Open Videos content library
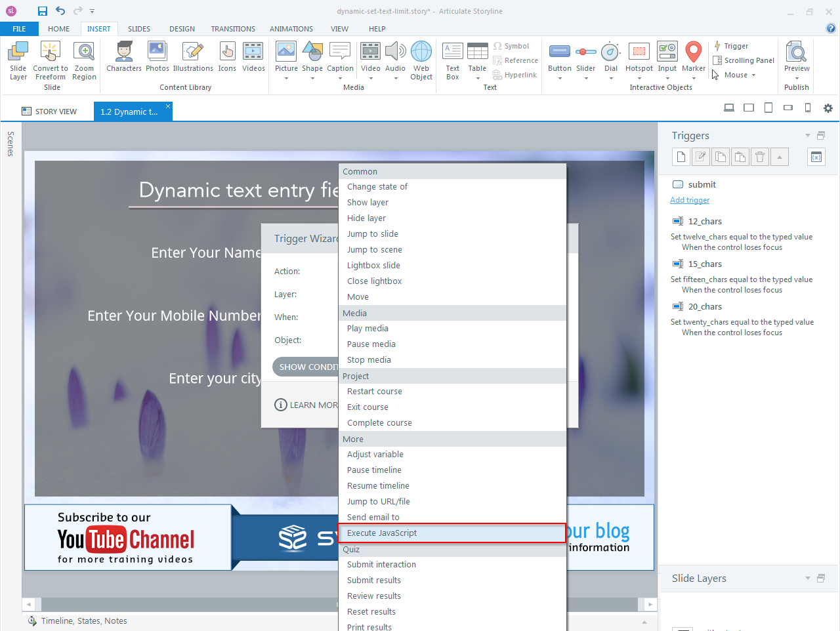Screen dimensions: 840x631 pos(253,56)
